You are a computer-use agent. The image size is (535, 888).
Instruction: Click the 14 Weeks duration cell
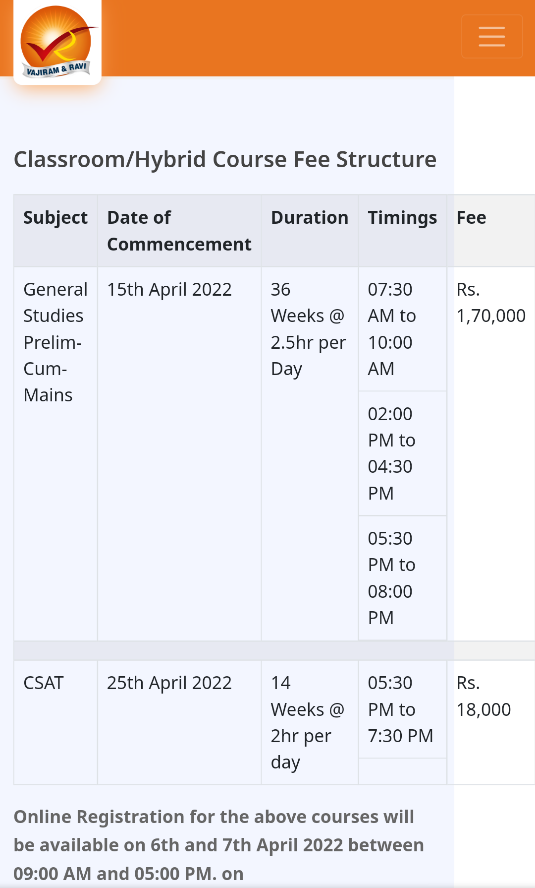point(310,723)
